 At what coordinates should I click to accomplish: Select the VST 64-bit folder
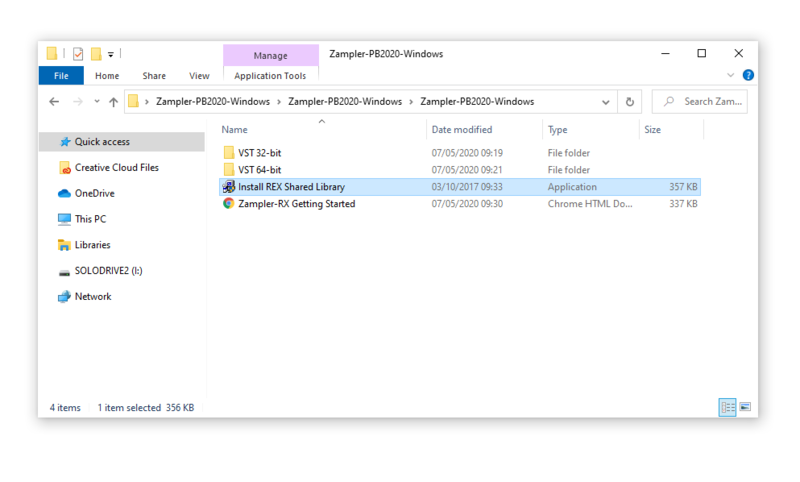pyautogui.click(x=260, y=169)
